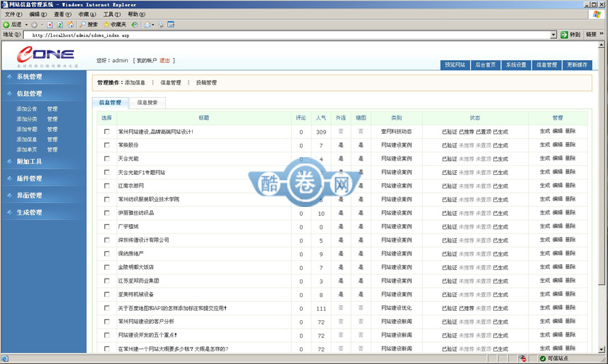Viewport: 608px width, 364px height.
Task: Click the red 退出 logout link
Action: tap(165, 61)
